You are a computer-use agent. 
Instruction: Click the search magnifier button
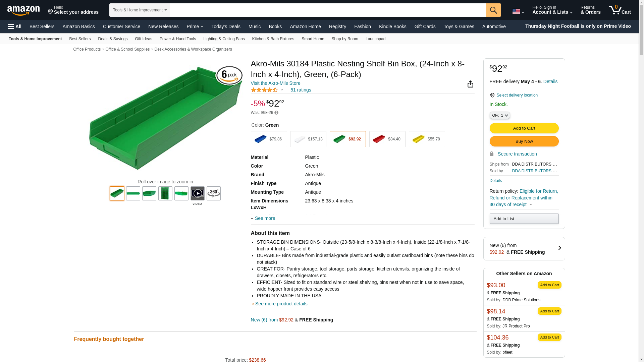493,10
